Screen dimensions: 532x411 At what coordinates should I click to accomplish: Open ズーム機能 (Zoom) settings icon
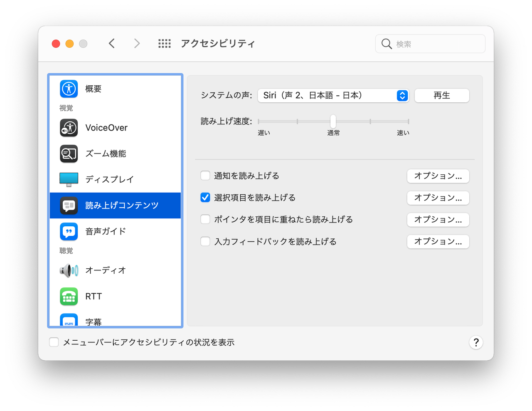point(69,154)
